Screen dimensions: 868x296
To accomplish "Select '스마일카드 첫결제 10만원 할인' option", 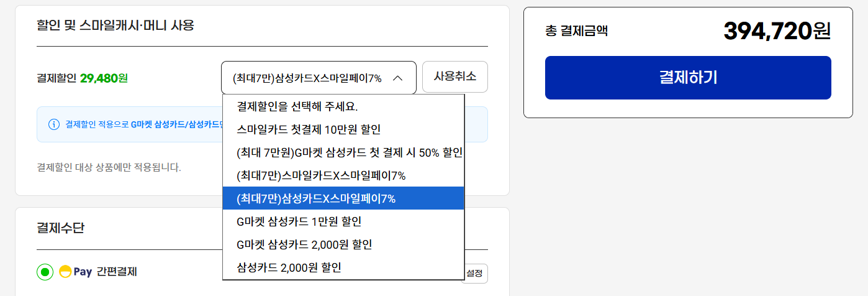I will 309,129.
